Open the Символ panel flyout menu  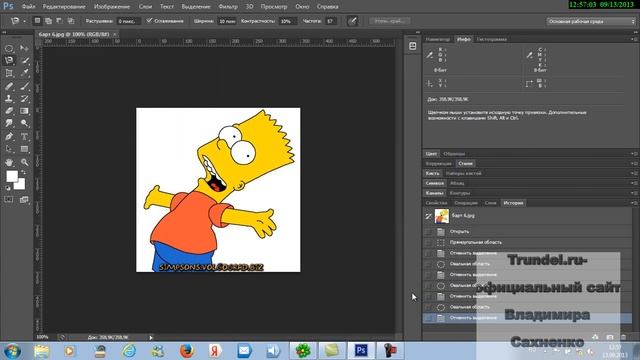pos(634,183)
